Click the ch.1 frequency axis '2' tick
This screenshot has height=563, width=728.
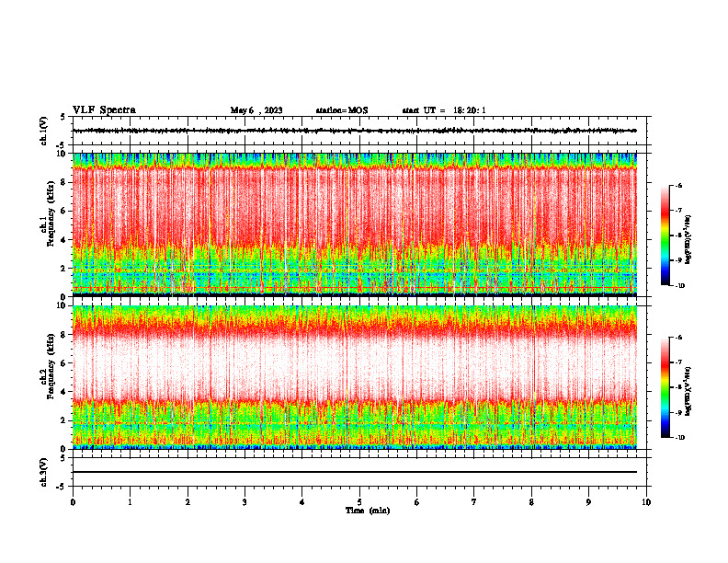pyautogui.click(x=63, y=268)
